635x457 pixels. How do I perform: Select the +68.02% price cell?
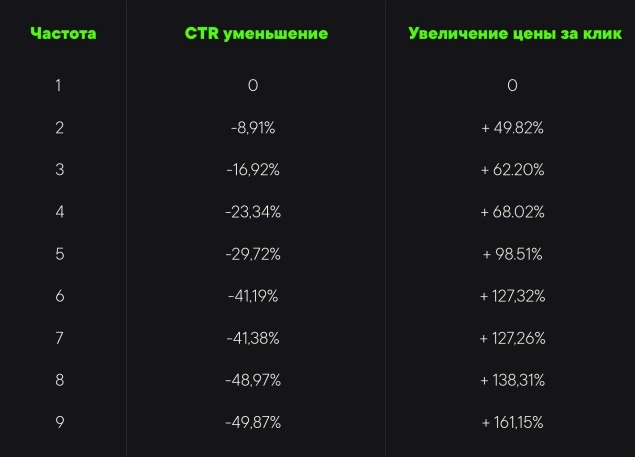pos(512,212)
